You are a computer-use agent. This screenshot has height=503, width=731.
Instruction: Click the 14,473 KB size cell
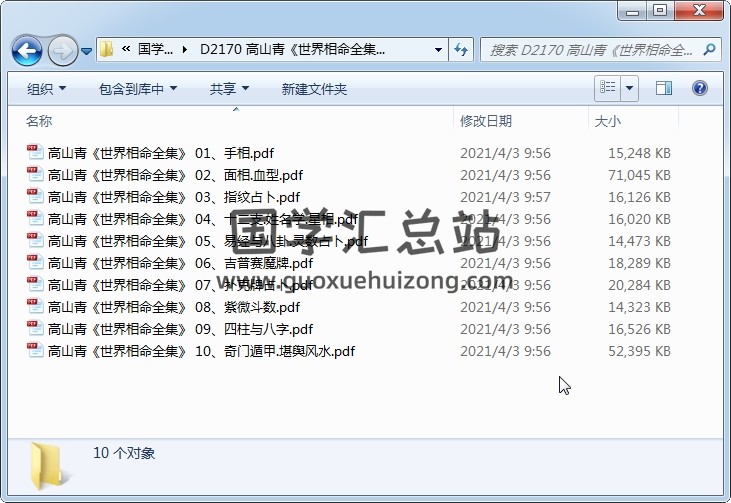pos(639,241)
